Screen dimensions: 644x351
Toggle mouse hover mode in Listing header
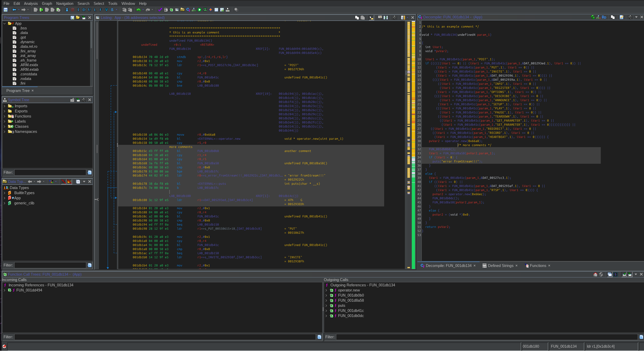pos(371,17)
